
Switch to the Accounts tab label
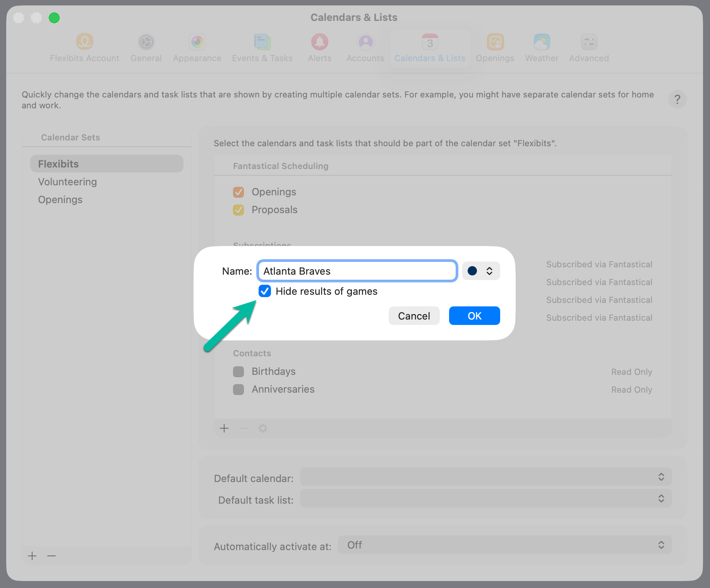(365, 58)
